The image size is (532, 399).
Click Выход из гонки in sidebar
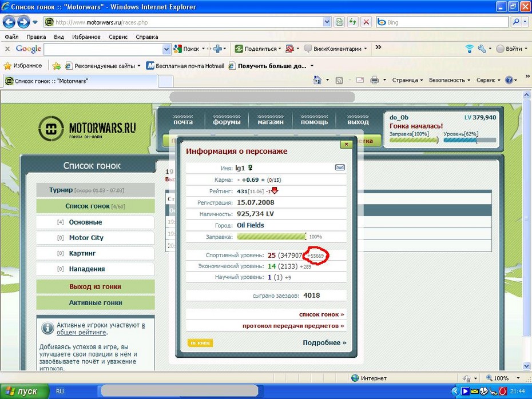96,286
